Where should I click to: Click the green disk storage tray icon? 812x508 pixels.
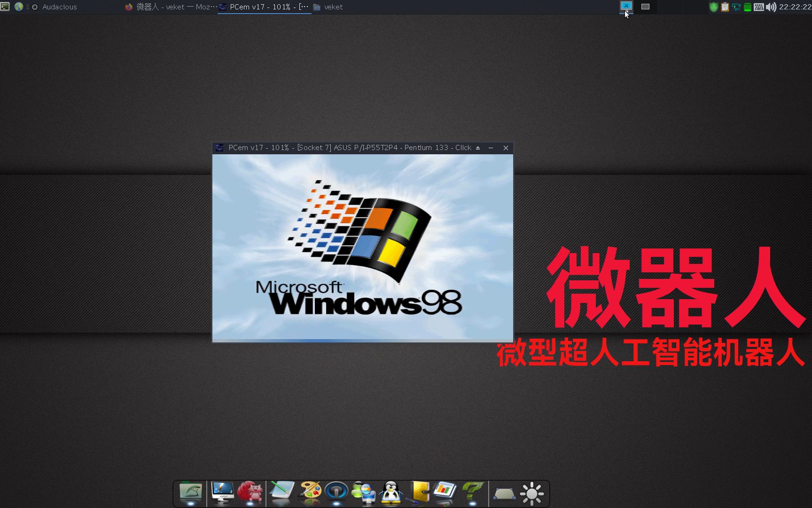pos(747,7)
